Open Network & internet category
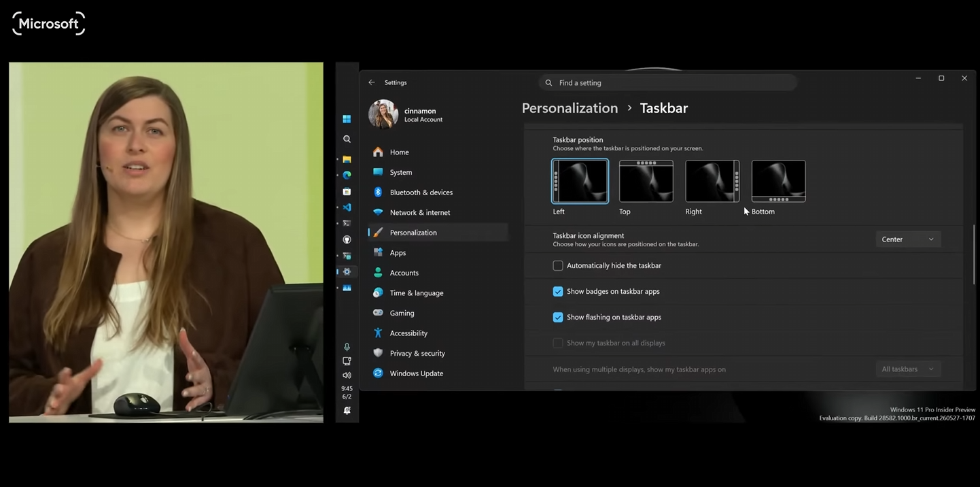The image size is (980, 487). click(438, 212)
